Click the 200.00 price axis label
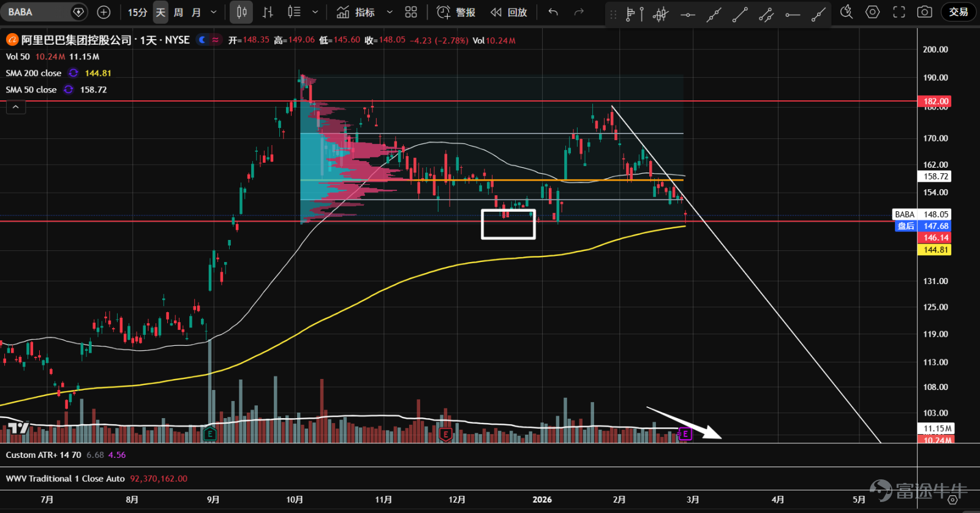Screen dimensions: 980x513 point(935,50)
